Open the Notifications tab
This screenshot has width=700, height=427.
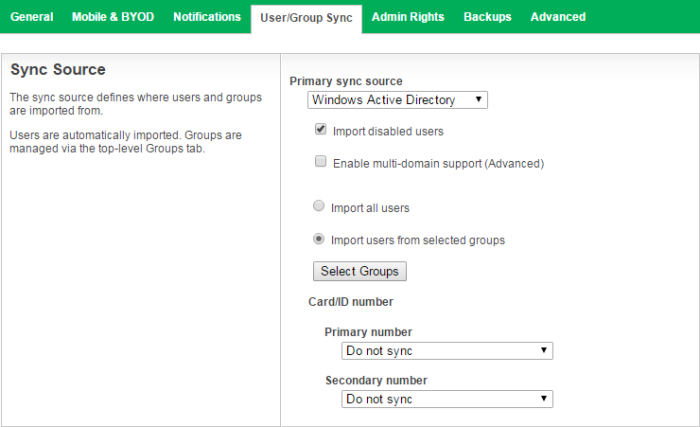[x=207, y=17]
